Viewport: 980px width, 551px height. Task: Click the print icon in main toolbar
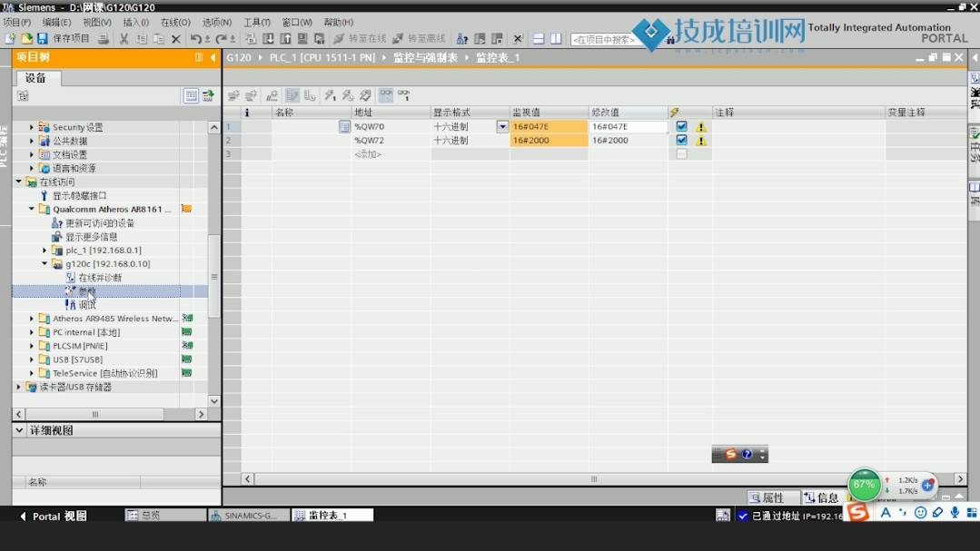(104, 39)
